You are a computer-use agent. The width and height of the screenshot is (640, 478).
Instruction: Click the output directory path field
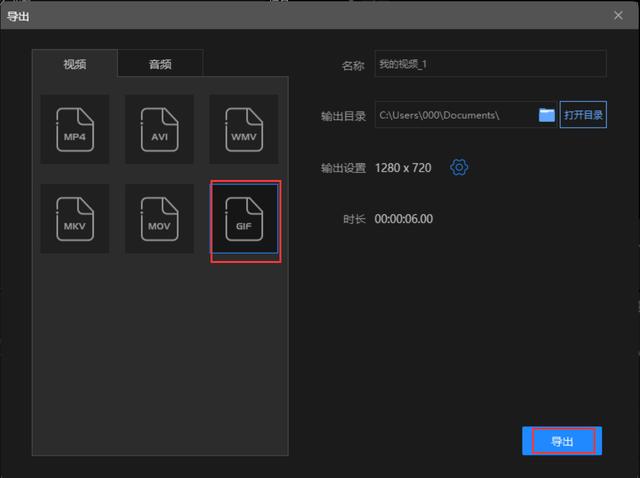pos(455,115)
